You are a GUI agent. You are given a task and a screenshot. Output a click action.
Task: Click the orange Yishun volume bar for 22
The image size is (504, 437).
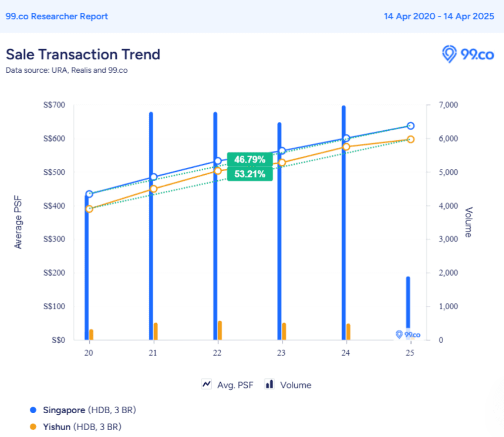(220, 330)
